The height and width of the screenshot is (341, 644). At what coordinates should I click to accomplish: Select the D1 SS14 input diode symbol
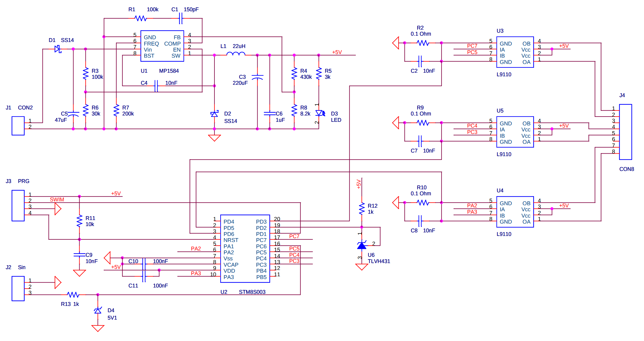(x=58, y=49)
